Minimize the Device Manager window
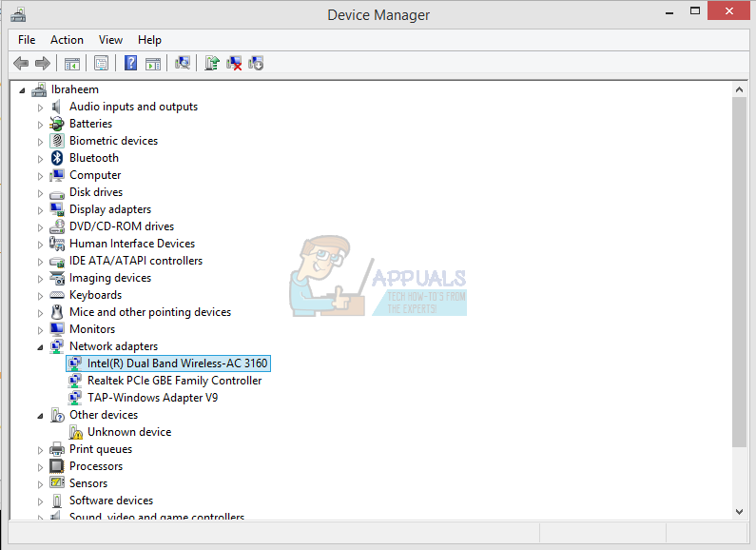 click(669, 12)
